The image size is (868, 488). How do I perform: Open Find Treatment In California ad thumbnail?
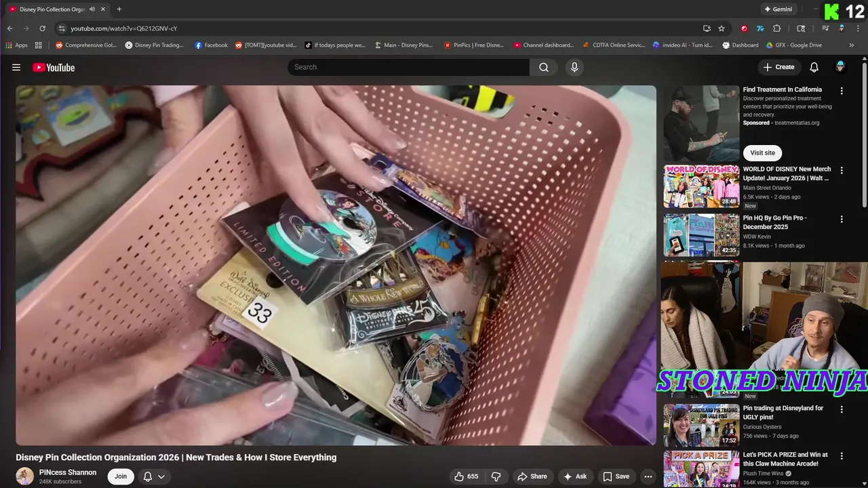coord(701,123)
